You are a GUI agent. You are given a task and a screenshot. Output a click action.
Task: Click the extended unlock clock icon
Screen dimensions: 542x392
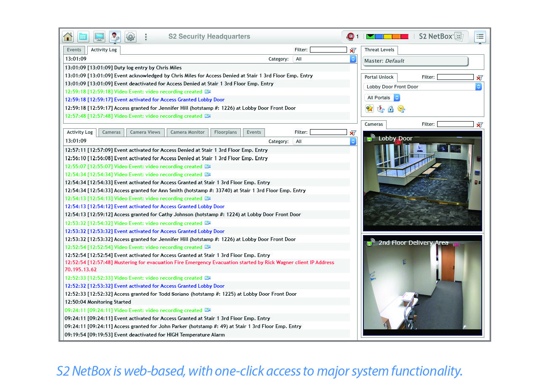pos(401,109)
